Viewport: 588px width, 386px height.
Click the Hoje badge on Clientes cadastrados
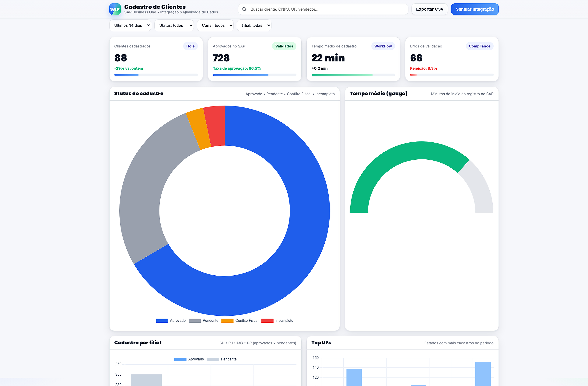click(x=190, y=46)
